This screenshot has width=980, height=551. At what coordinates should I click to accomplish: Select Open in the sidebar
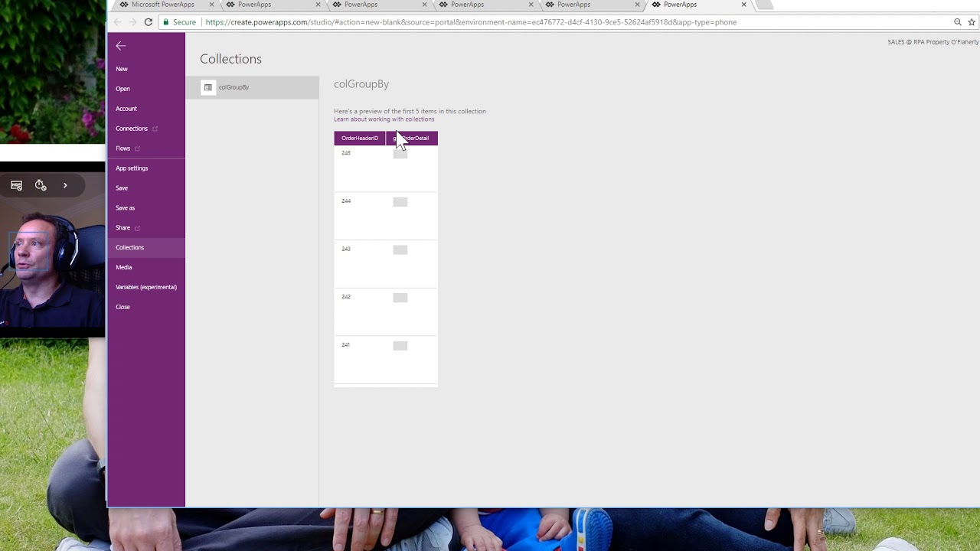pos(122,89)
